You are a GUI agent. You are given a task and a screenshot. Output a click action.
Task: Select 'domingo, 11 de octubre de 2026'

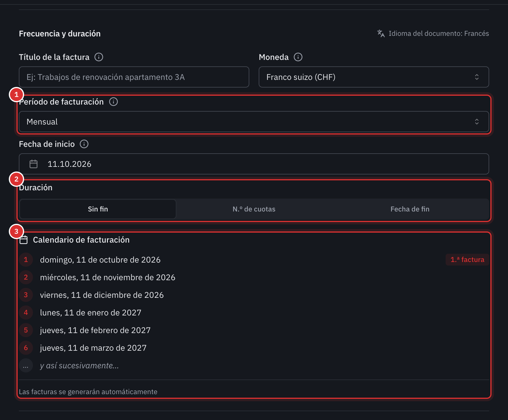pyautogui.click(x=100, y=260)
